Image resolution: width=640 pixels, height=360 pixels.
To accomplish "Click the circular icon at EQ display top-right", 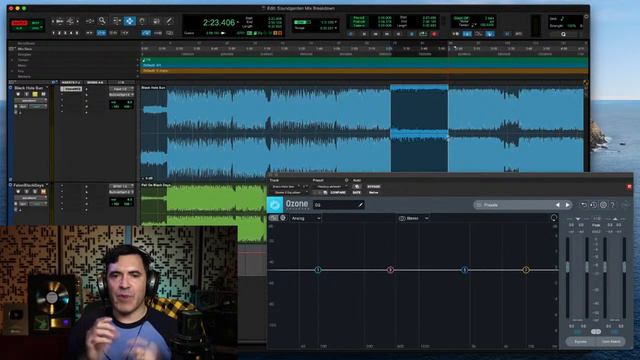I will pyautogui.click(x=554, y=218).
